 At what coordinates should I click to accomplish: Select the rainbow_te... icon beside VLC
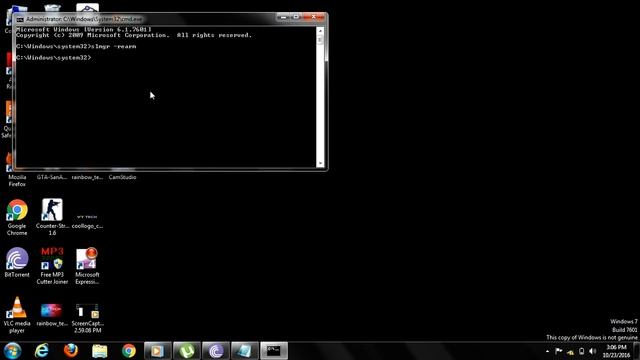[x=52, y=315]
